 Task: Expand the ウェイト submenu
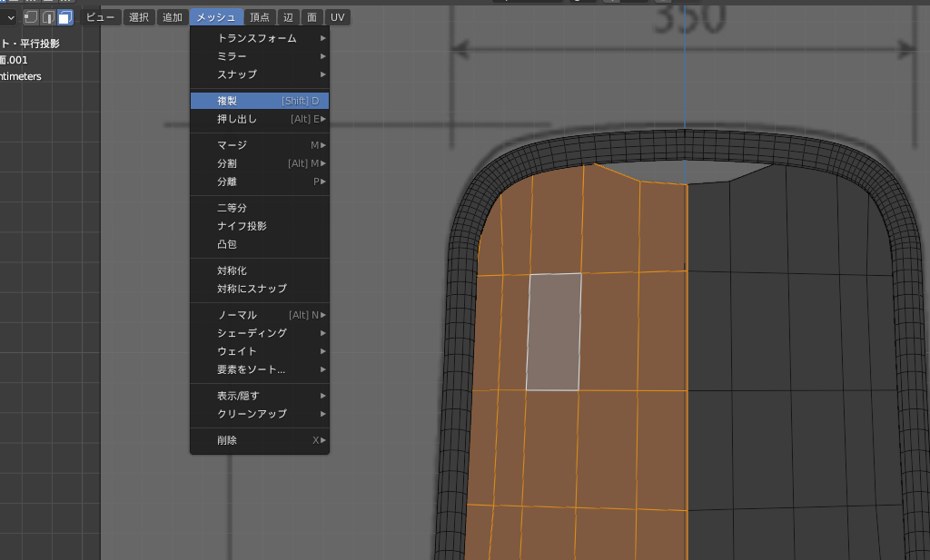(260, 351)
